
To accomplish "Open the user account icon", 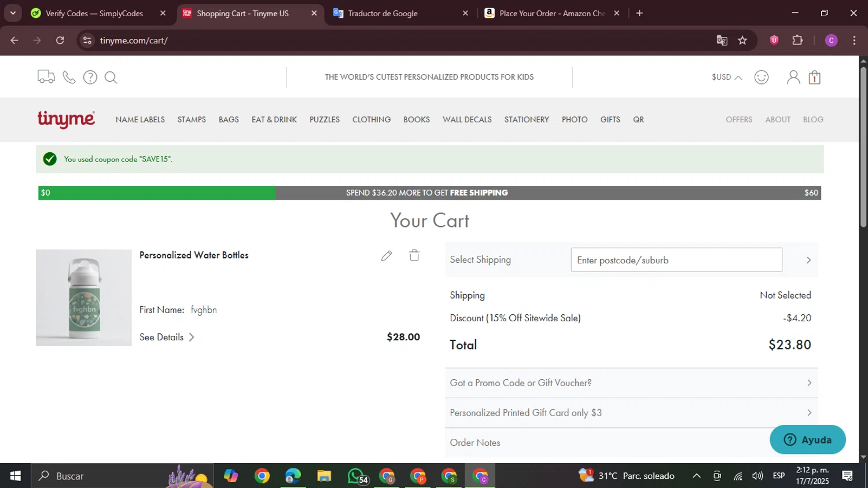I will (793, 77).
